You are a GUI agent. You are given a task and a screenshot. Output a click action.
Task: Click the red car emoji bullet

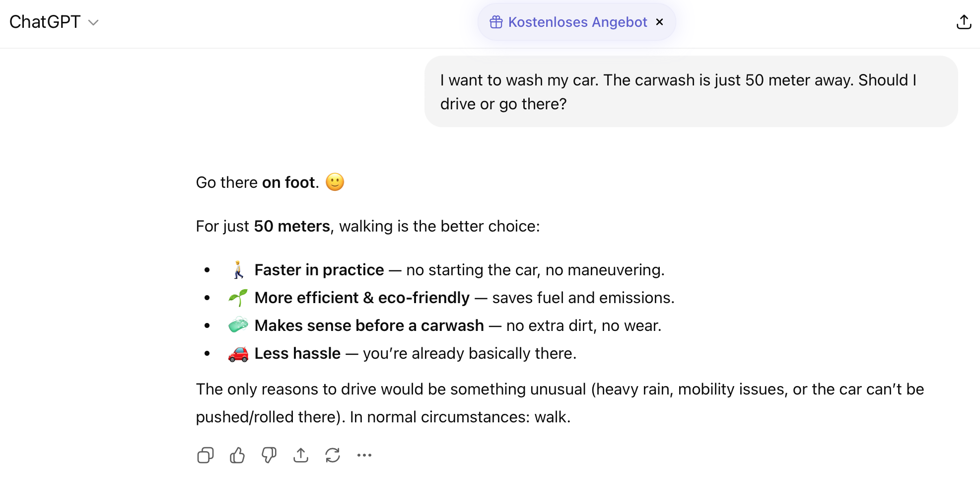click(238, 354)
